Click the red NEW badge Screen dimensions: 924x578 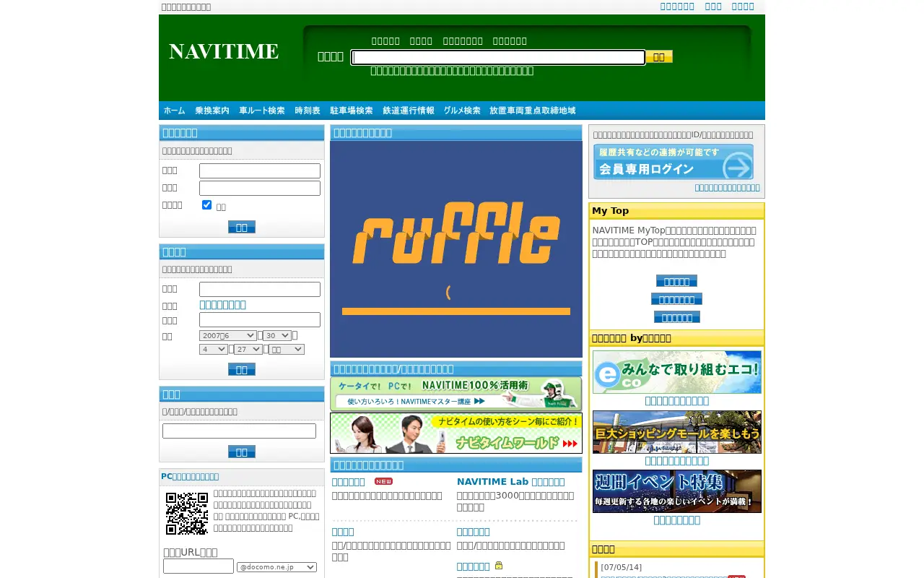[x=383, y=481]
